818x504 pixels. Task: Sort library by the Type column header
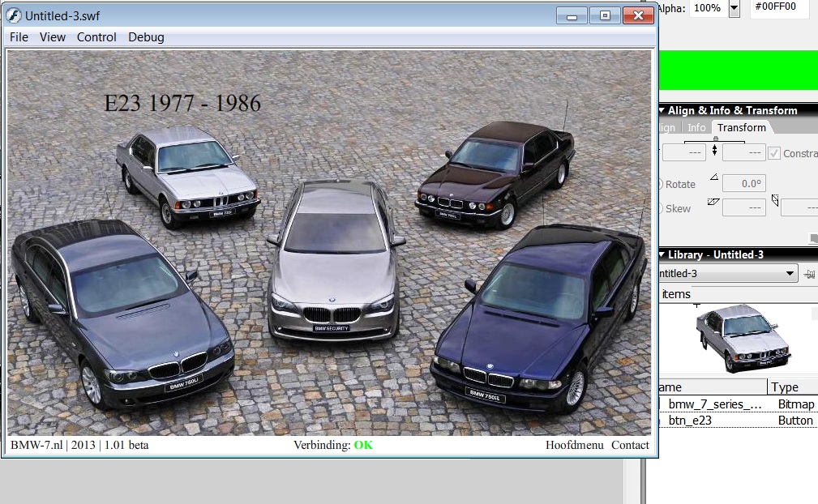coord(793,387)
